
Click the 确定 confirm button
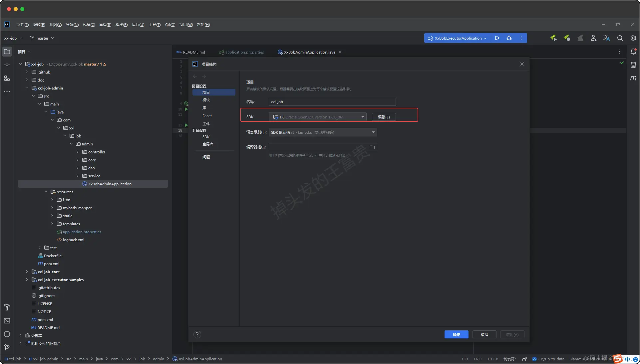[x=456, y=334]
